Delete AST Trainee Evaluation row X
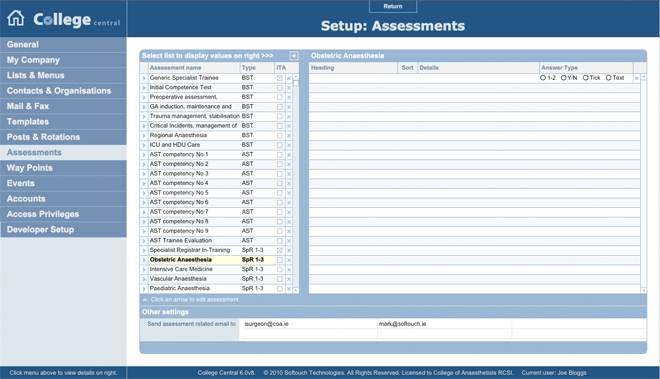The width and height of the screenshot is (660, 379). [x=289, y=241]
